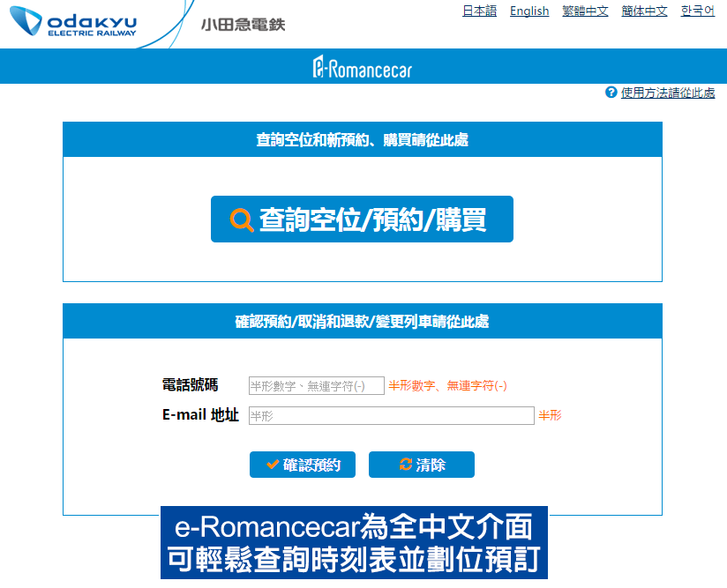Click the question mark help icon

pyautogui.click(x=611, y=93)
